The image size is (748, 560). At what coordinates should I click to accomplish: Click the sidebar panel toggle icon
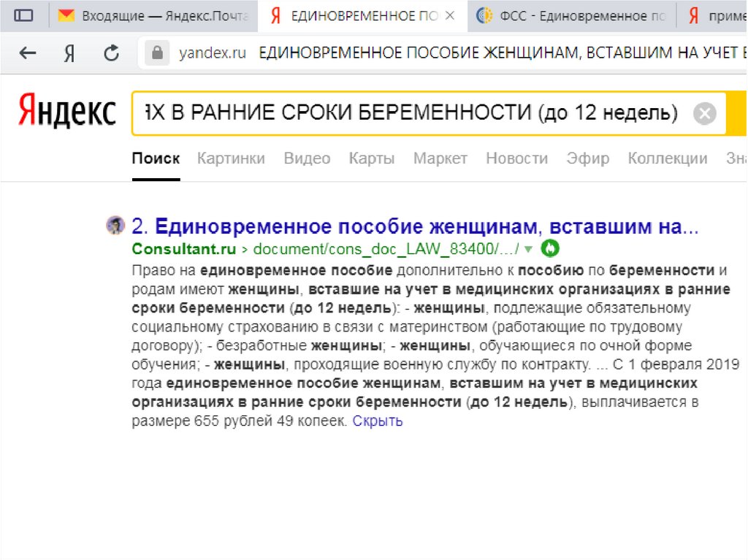point(24,15)
